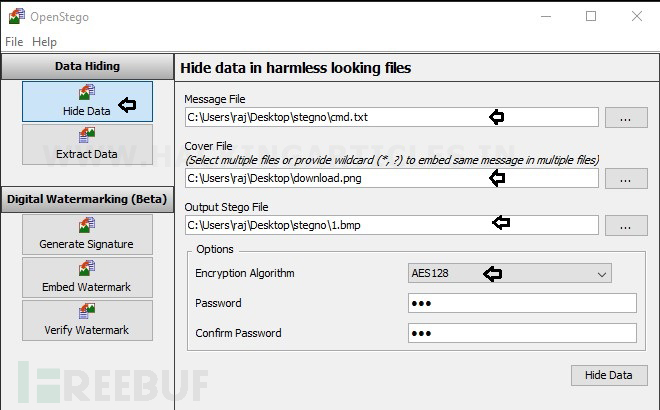The height and width of the screenshot is (410, 660).
Task: Click the Output Stego File path field
Action: tap(391, 225)
